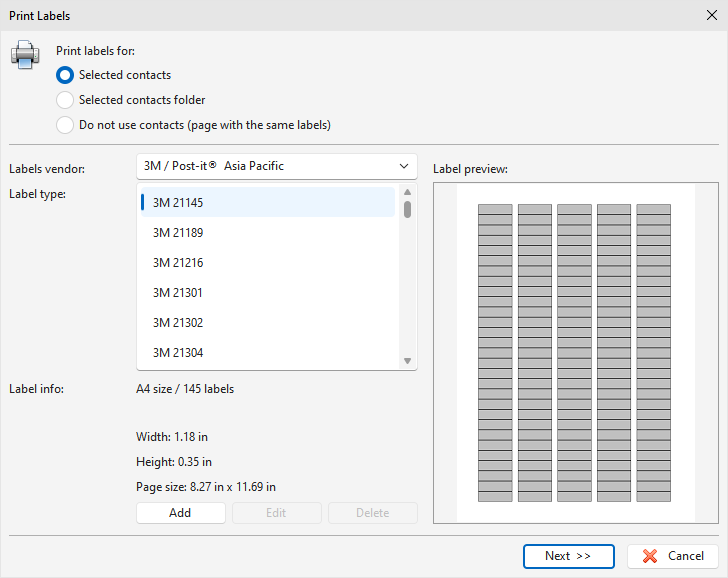The width and height of the screenshot is (728, 578).
Task: Select label type 3M 21216
Action: point(268,263)
